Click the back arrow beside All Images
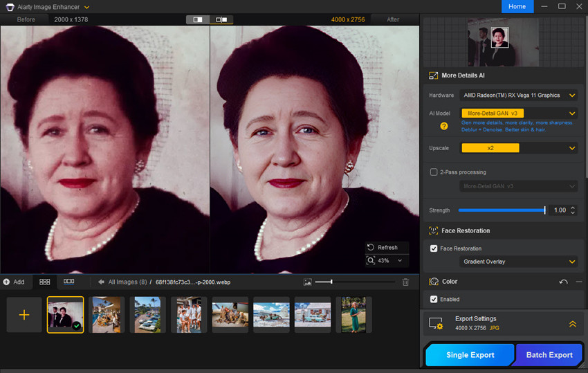This screenshot has width=588, height=373. coord(101,282)
